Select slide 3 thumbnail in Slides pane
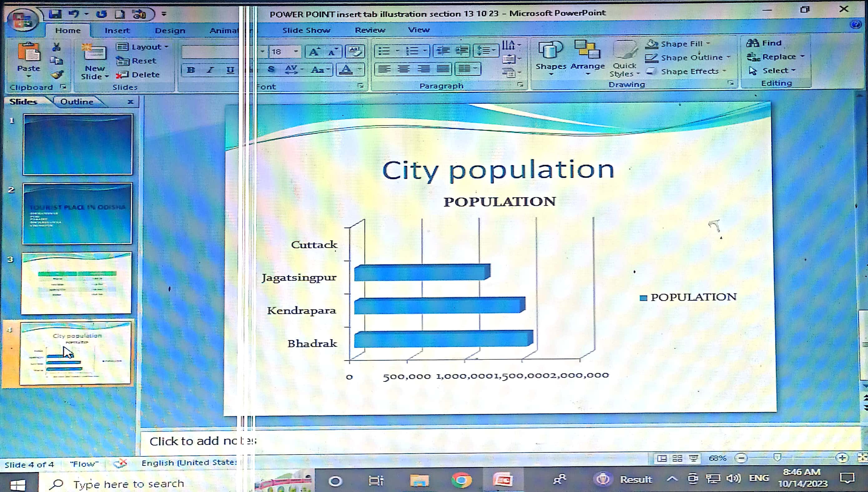This screenshot has width=868, height=492. [77, 283]
